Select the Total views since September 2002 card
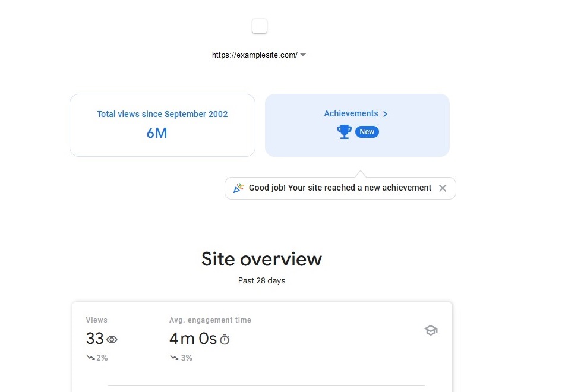 coord(162,125)
